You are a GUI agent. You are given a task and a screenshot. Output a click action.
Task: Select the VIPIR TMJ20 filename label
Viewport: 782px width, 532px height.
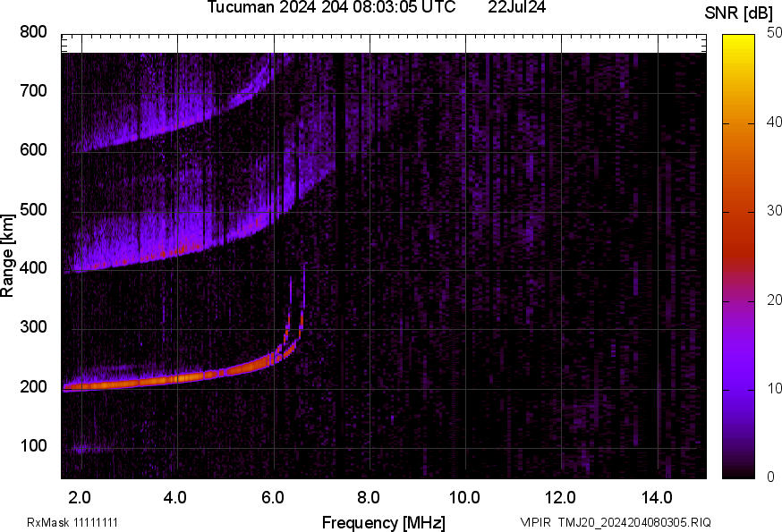[615, 522]
